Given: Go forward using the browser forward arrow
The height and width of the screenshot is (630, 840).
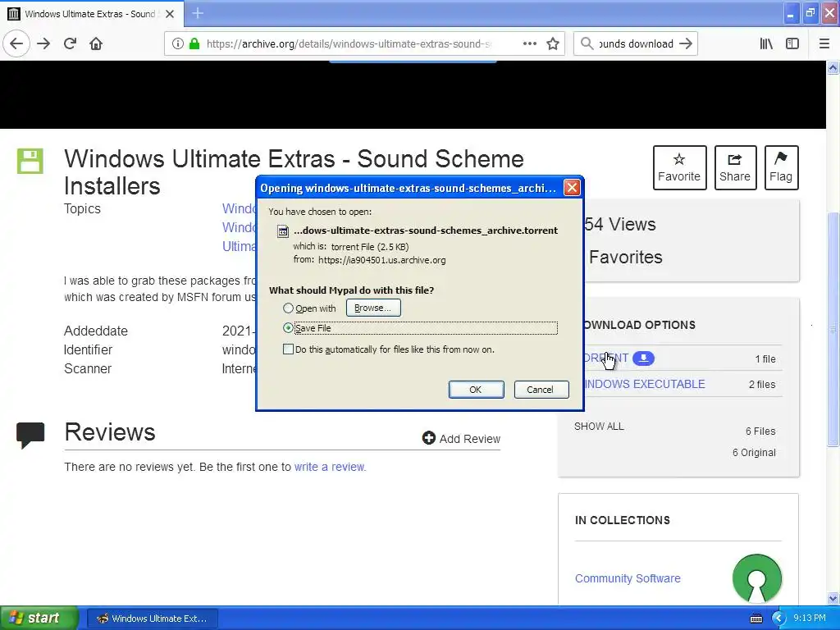Looking at the screenshot, I should coord(43,43).
